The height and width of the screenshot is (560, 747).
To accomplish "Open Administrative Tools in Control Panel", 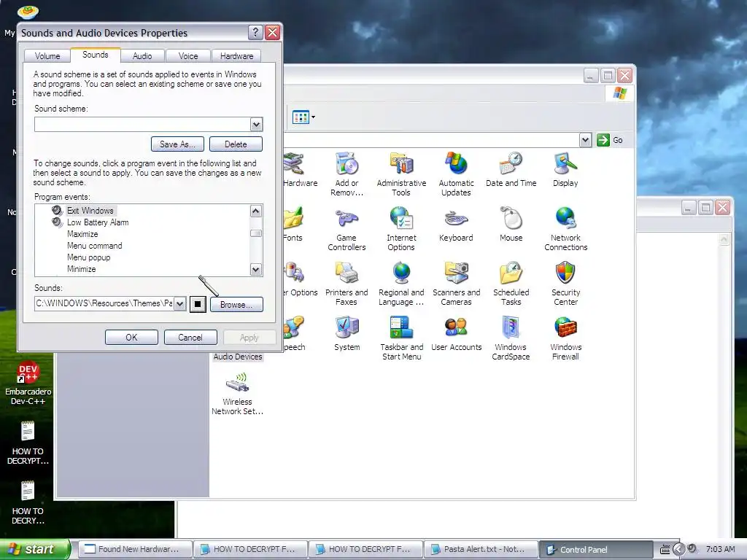I will pos(401,174).
